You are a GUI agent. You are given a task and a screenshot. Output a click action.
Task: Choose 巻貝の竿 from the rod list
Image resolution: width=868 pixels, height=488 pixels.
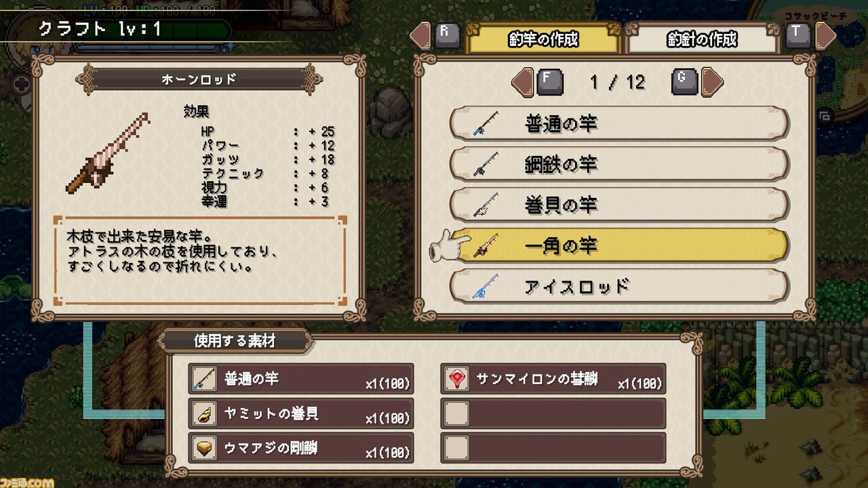pos(619,205)
